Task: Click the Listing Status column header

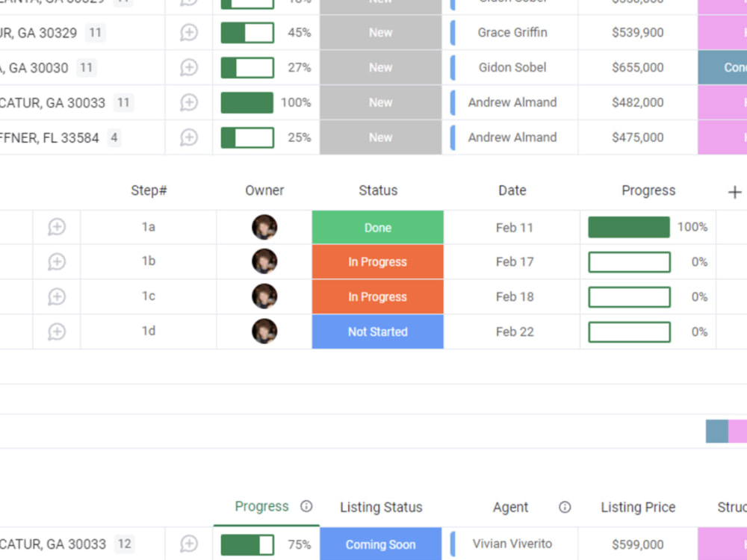Action: click(x=381, y=507)
